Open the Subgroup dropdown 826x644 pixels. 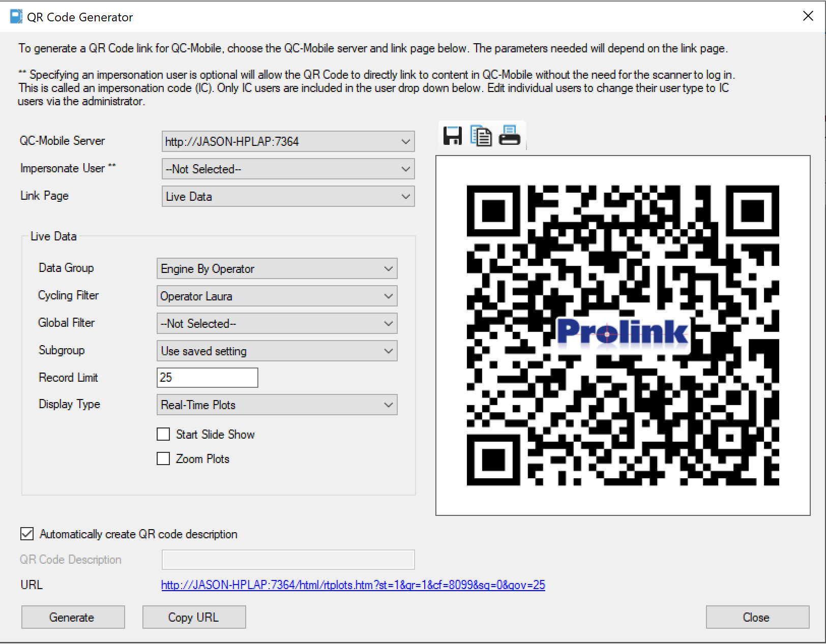[277, 351]
